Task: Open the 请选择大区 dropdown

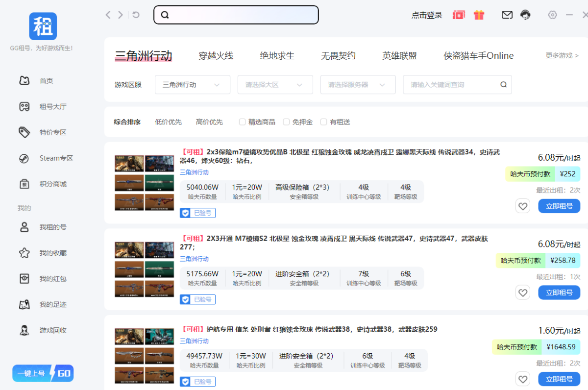Action: 275,85
